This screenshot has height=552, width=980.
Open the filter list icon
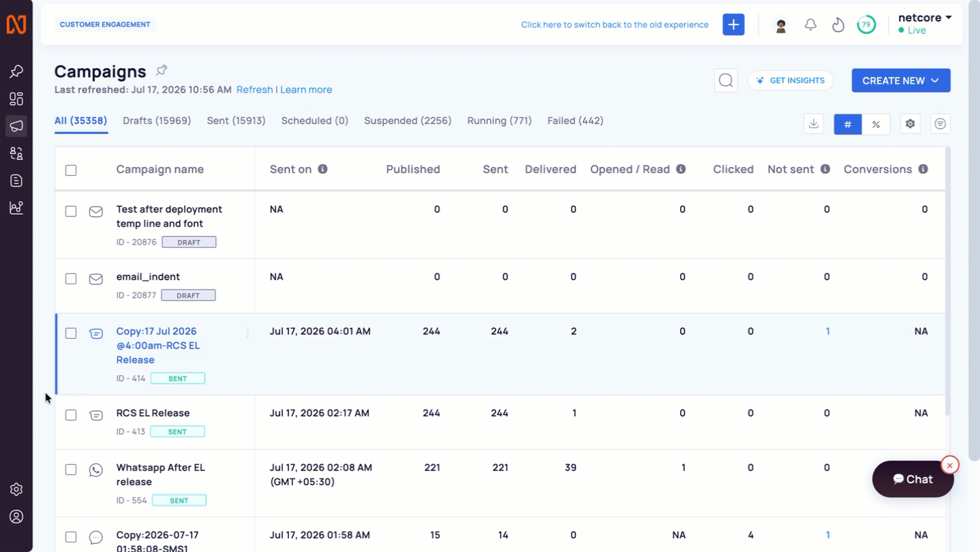(940, 124)
